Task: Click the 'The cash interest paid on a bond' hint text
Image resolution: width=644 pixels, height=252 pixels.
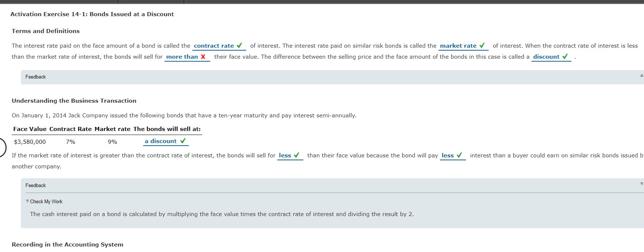Action: coord(222,214)
